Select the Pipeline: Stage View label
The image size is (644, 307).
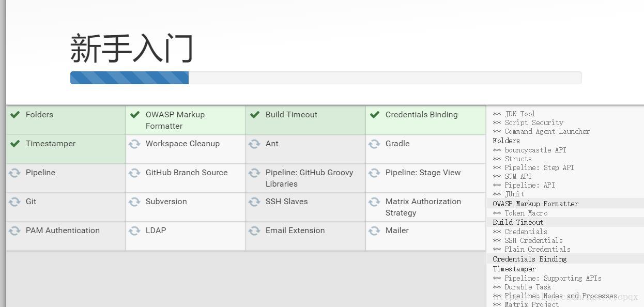click(423, 173)
